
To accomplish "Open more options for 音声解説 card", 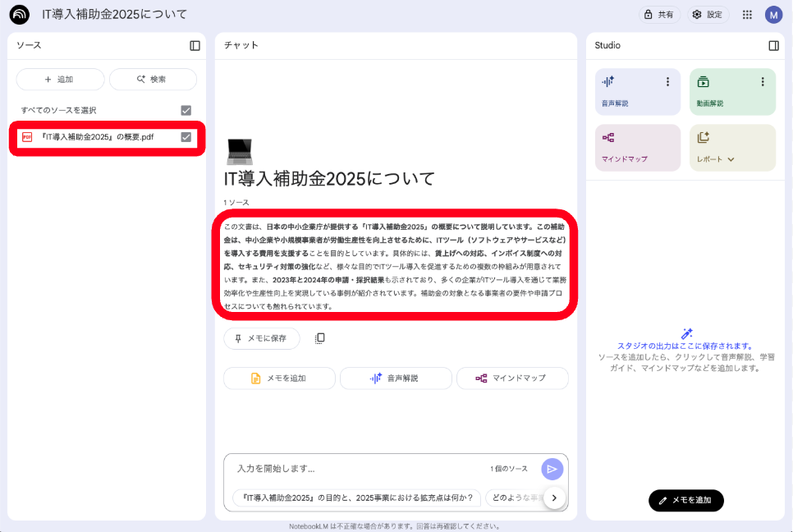I will coord(667,82).
